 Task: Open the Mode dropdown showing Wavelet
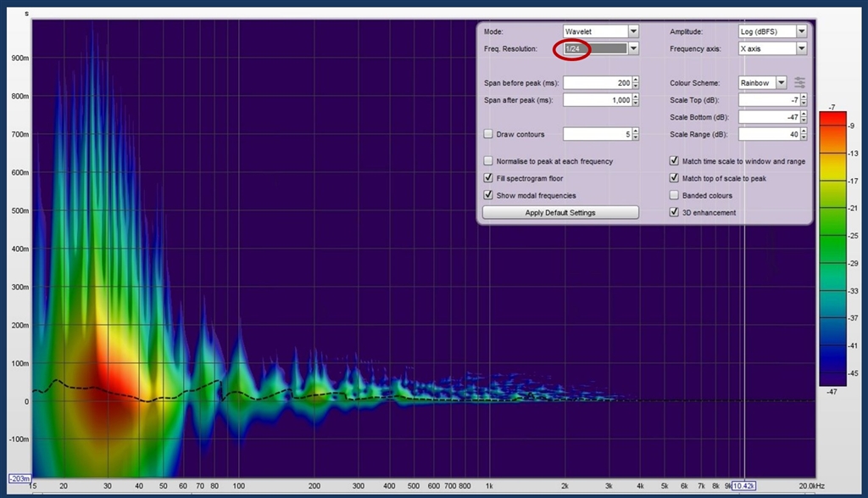point(633,31)
